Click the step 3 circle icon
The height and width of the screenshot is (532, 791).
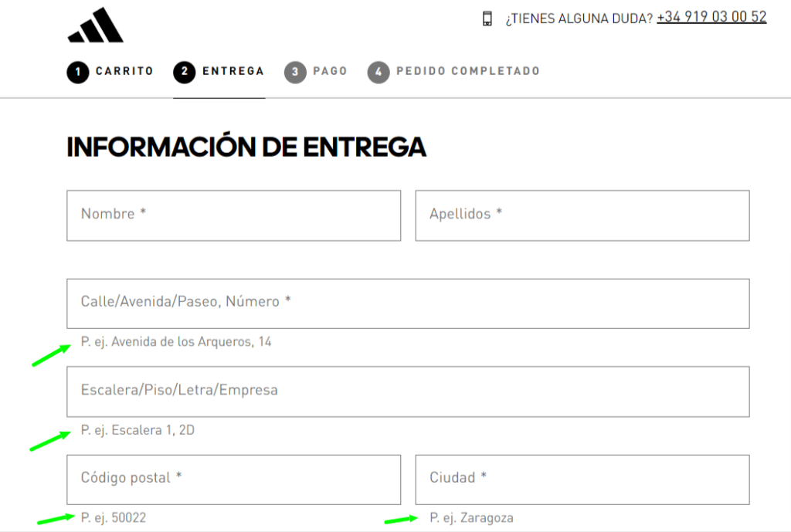[x=295, y=72]
